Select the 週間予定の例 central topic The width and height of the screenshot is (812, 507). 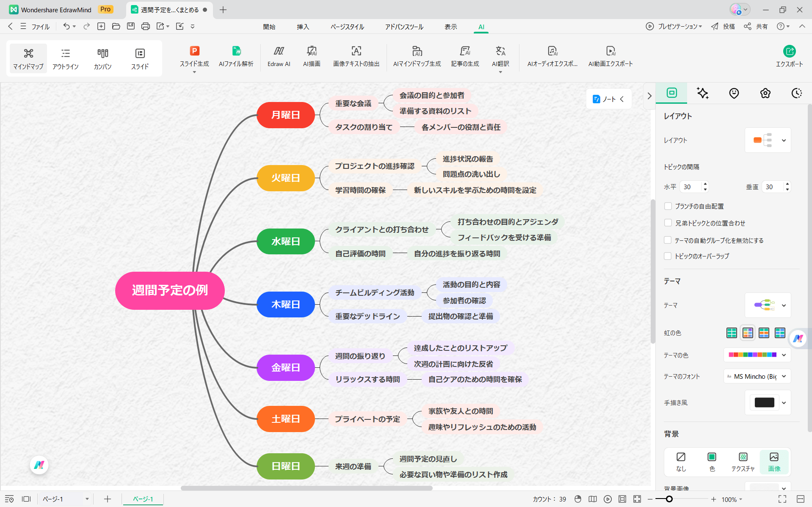coord(170,290)
